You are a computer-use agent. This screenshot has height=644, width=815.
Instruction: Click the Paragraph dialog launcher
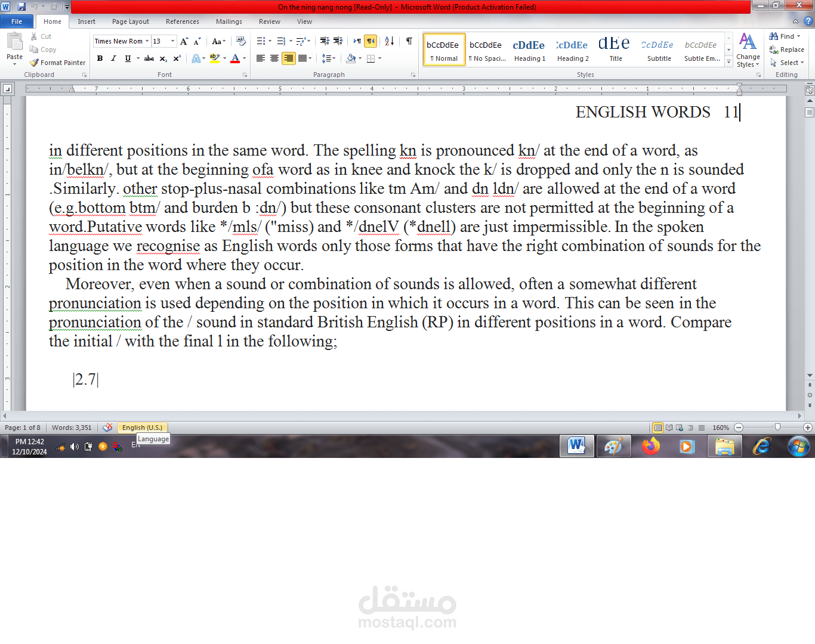tap(413, 75)
